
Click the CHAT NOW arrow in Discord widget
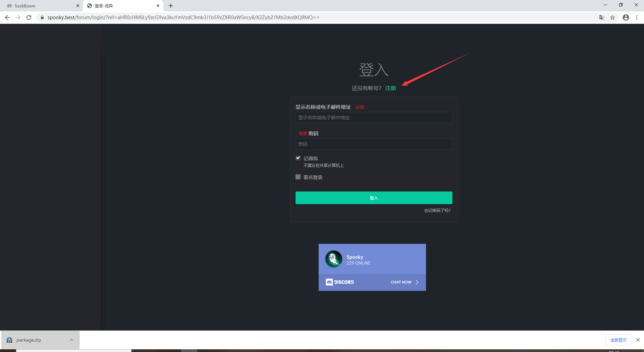click(417, 282)
